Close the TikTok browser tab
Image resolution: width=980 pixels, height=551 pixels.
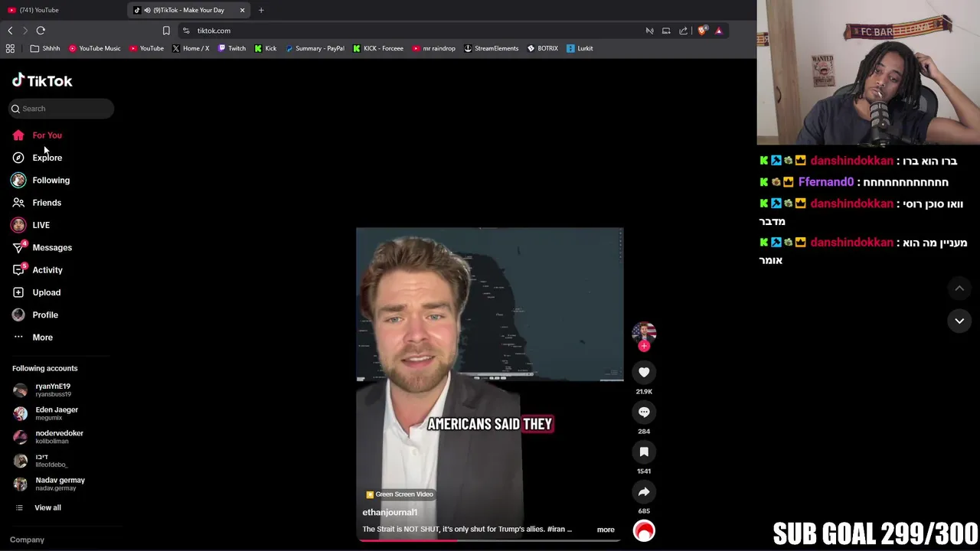(x=243, y=10)
